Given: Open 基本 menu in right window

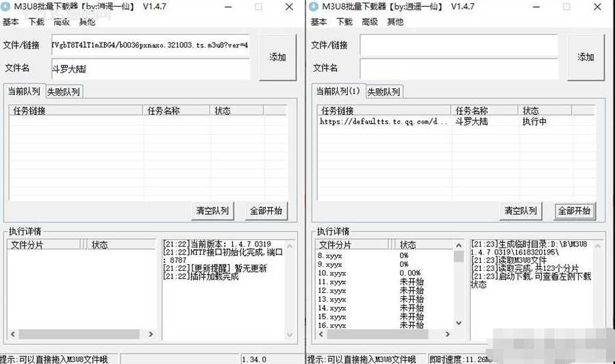Looking at the screenshot, I should click(x=318, y=22).
